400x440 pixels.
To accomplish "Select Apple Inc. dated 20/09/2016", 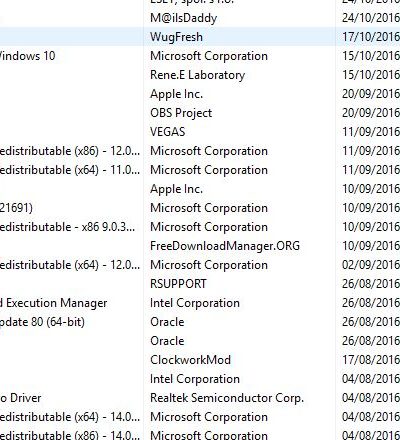I will pyautogui.click(x=176, y=94).
